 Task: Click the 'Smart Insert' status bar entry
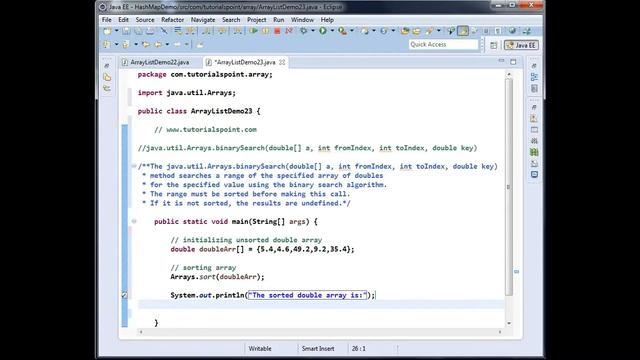318,349
